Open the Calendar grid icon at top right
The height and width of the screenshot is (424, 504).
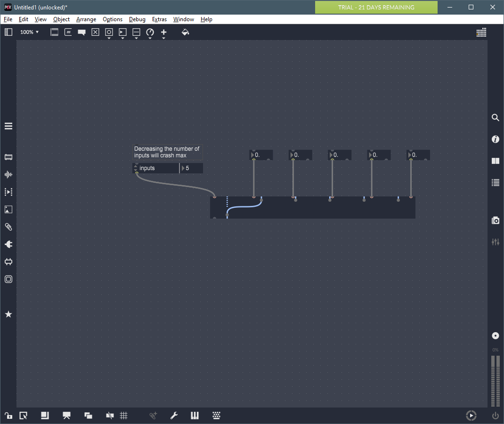[x=481, y=33]
